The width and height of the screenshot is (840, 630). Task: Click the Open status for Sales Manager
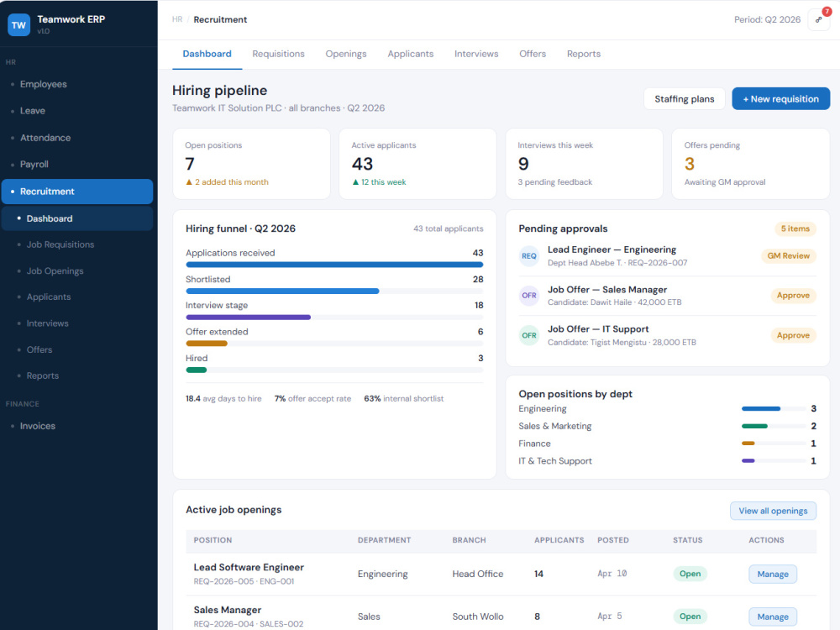690,617
